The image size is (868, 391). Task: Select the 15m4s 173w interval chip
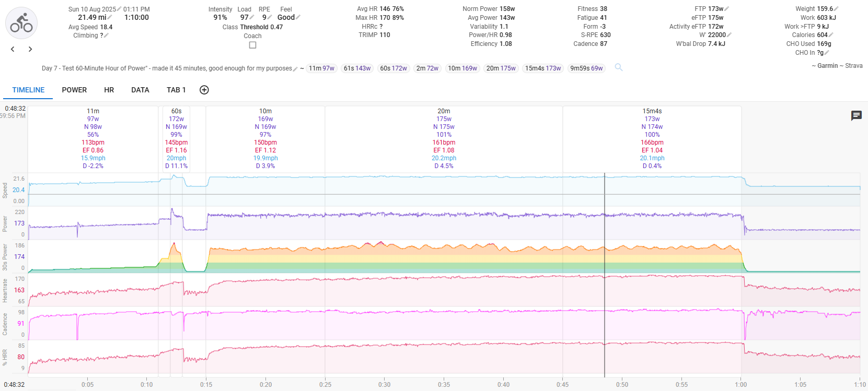click(543, 68)
